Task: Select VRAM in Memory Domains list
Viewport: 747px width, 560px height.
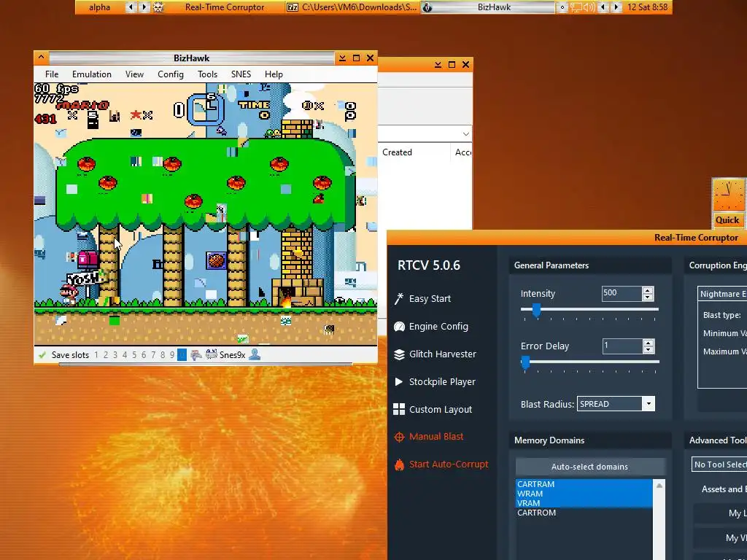Action: (584, 503)
